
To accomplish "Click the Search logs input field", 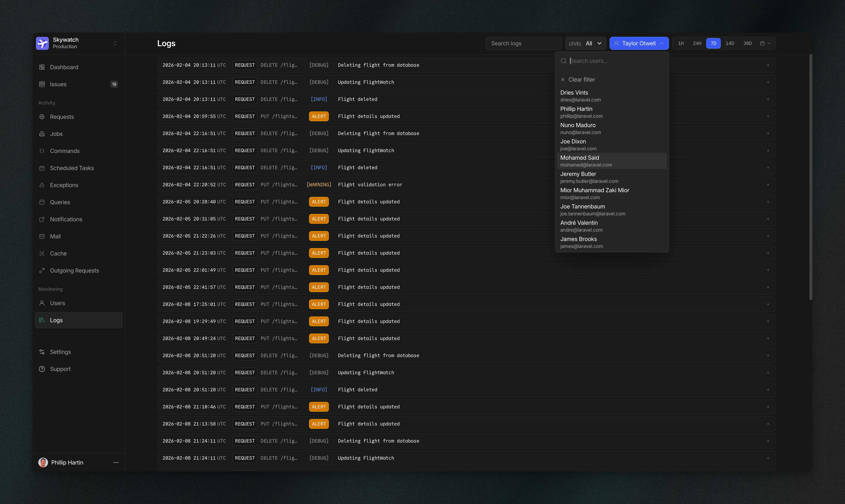I will point(523,44).
